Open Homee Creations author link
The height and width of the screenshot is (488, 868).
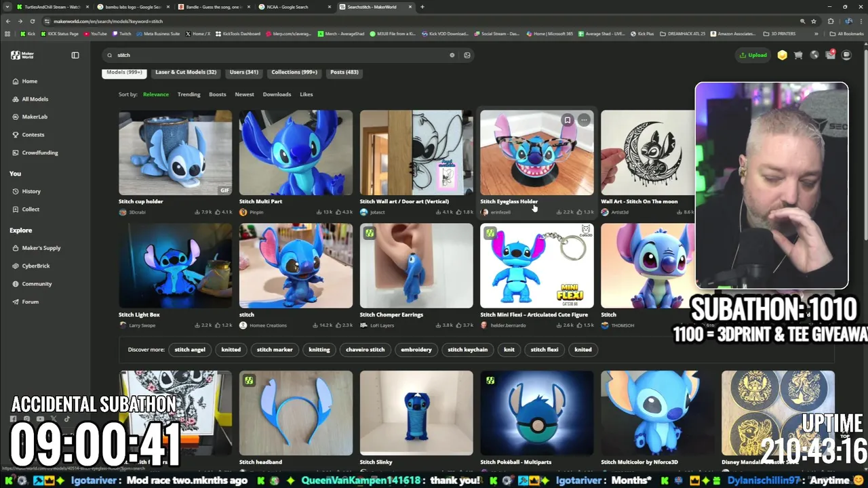pos(268,325)
